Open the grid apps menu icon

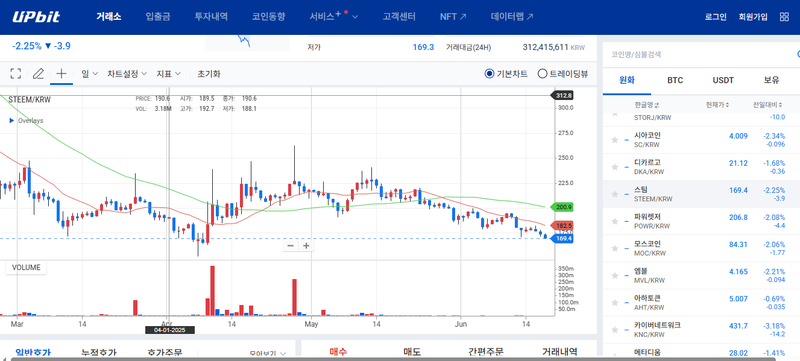(784, 17)
